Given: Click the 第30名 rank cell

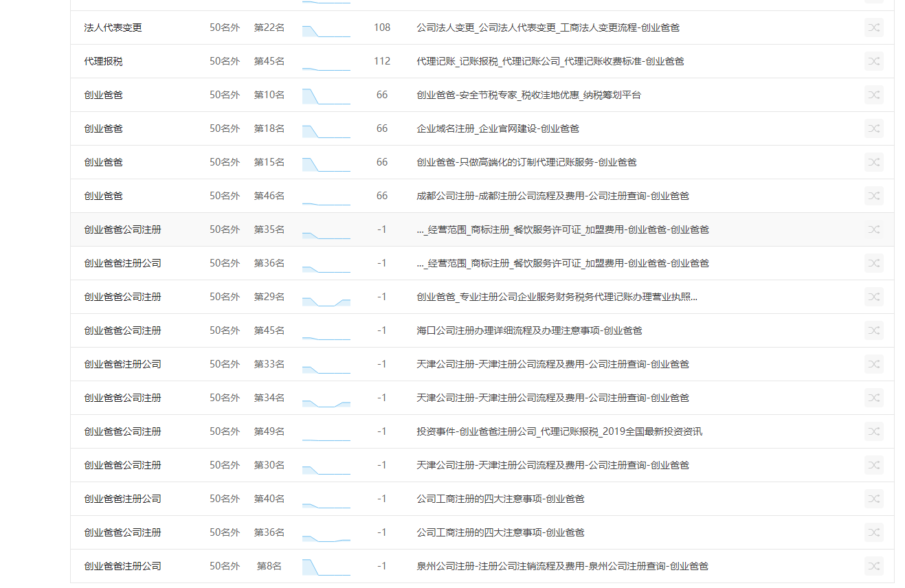Looking at the screenshot, I should (x=269, y=465).
